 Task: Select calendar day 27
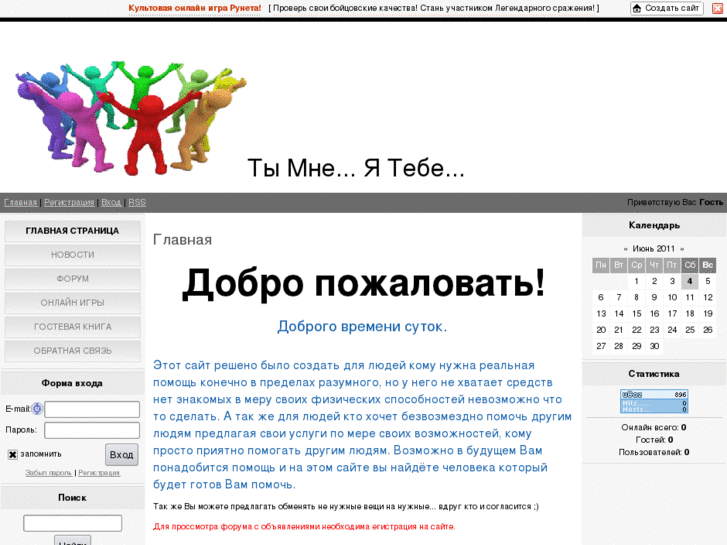(601, 346)
